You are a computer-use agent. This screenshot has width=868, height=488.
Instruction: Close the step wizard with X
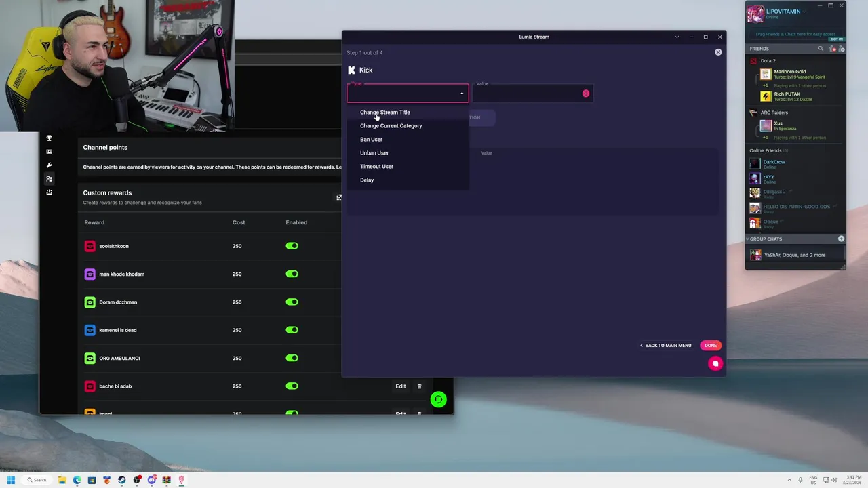pyautogui.click(x=718, y=52)
